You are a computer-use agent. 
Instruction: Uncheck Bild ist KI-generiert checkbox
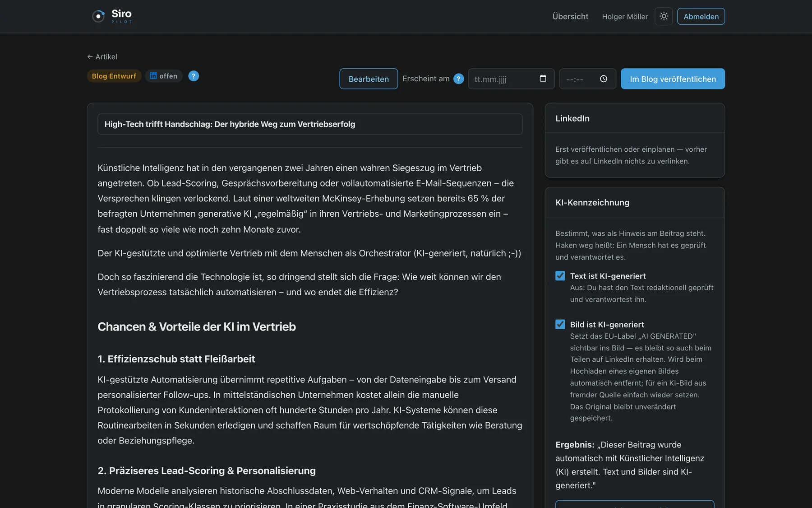pyautogui.click(x=560, y=324)
